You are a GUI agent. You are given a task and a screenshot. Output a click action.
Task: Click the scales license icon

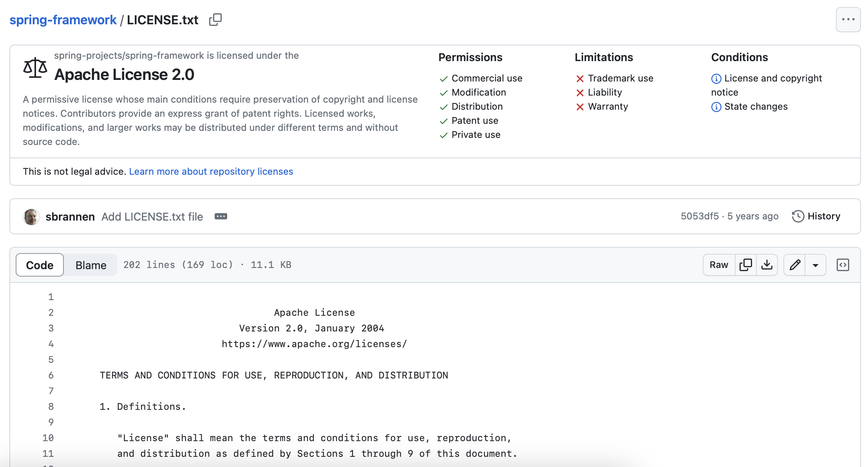pos(35,68)
